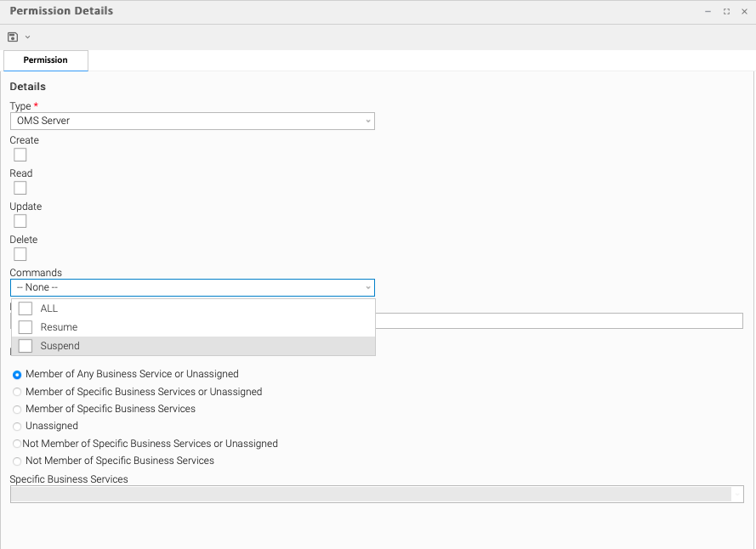Viewport: 756px width, 549px height.
Task: Enable the Read checkbox
Action: [20, 188]
